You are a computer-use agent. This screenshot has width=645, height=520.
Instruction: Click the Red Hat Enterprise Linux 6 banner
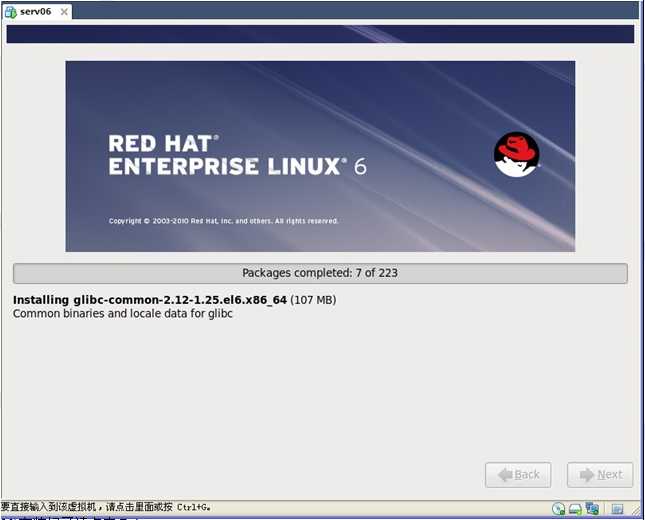tap(320, 156)
